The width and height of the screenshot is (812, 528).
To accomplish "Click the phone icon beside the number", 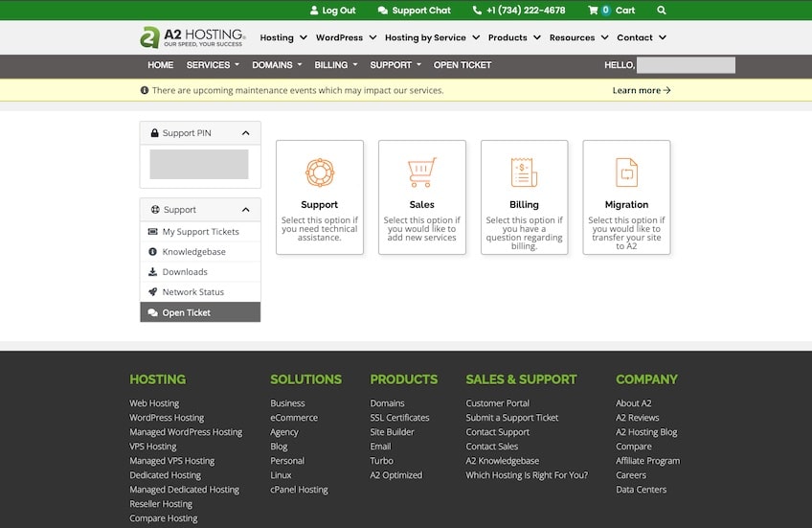I will [477, 10].
